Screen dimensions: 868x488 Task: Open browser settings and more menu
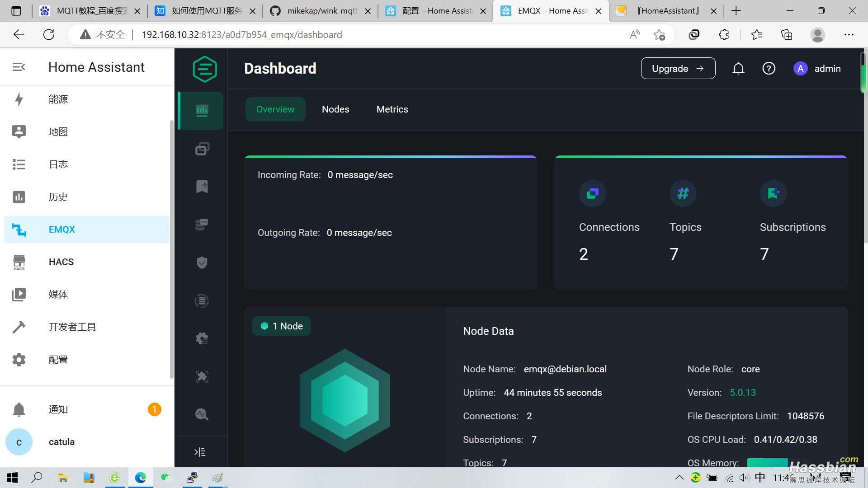[849, 34]
